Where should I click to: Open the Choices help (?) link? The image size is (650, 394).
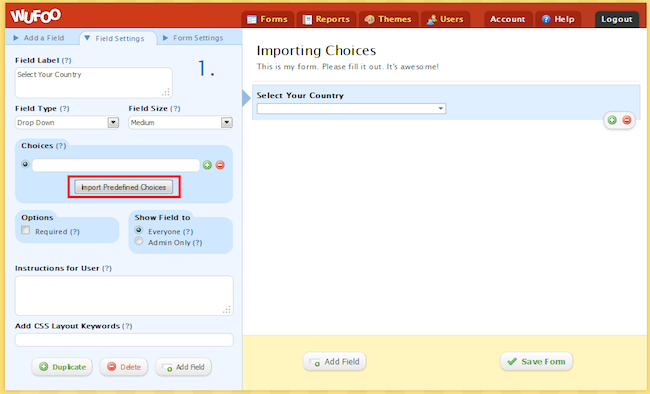point(61,146)
